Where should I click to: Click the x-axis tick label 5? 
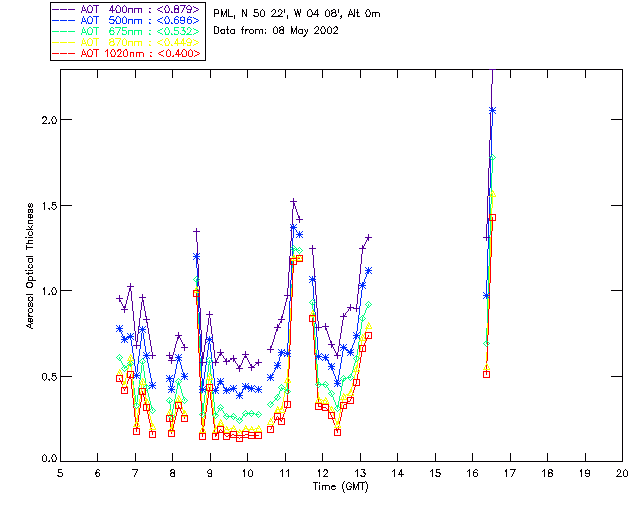click(60, 473)
